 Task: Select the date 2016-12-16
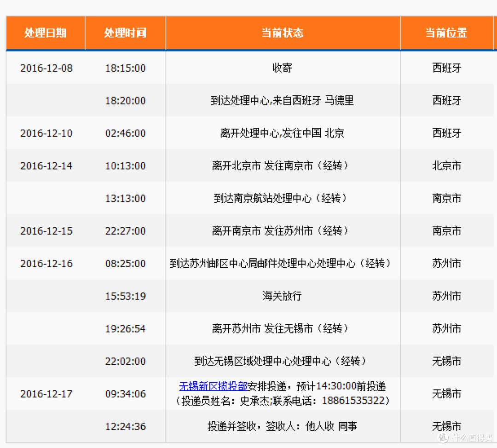click(x=46, y=264)
